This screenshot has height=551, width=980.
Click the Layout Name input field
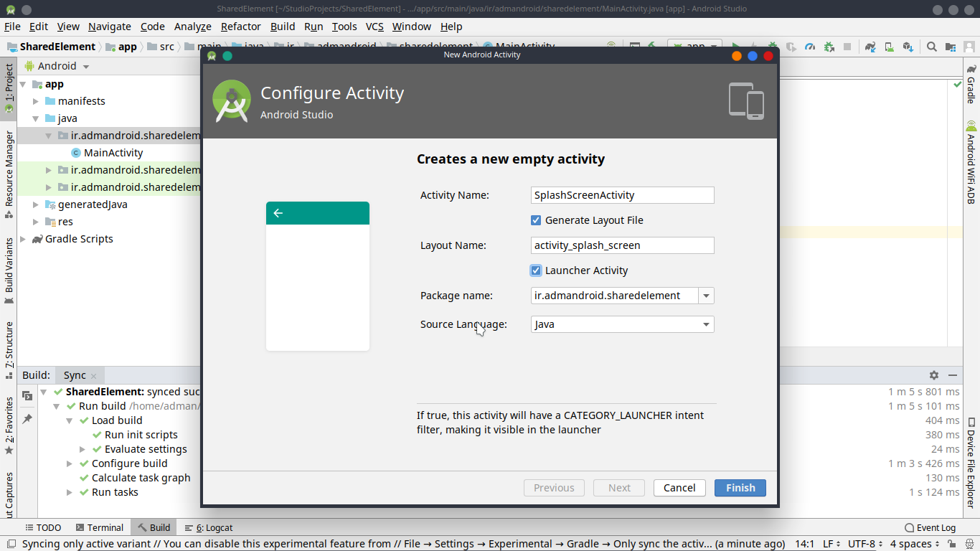(623, 245)
